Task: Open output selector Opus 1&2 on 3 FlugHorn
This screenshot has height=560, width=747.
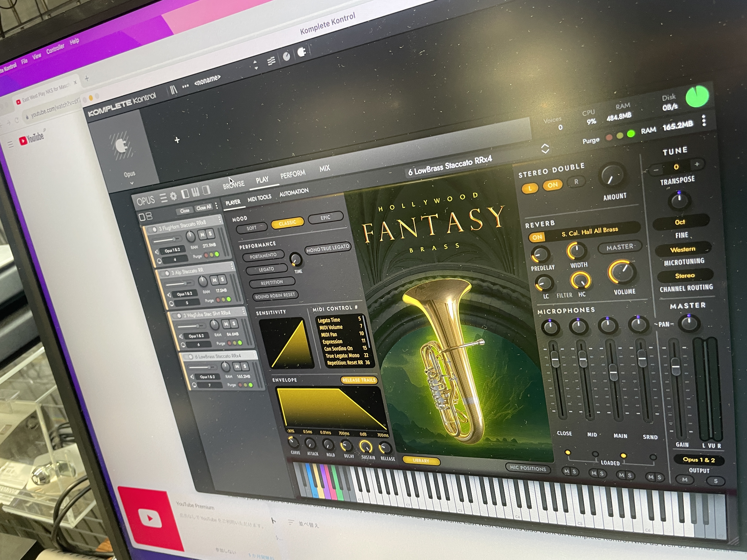Action: (x=172, y=250)
